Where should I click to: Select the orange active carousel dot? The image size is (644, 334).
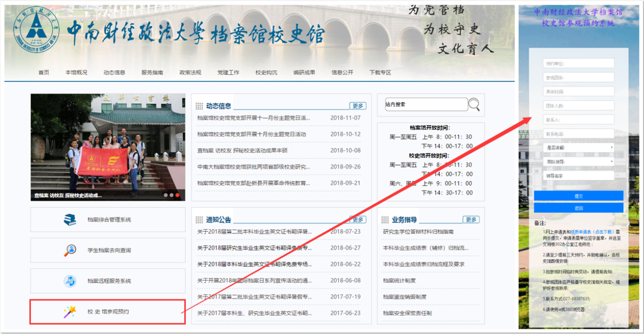pos(178,195)
